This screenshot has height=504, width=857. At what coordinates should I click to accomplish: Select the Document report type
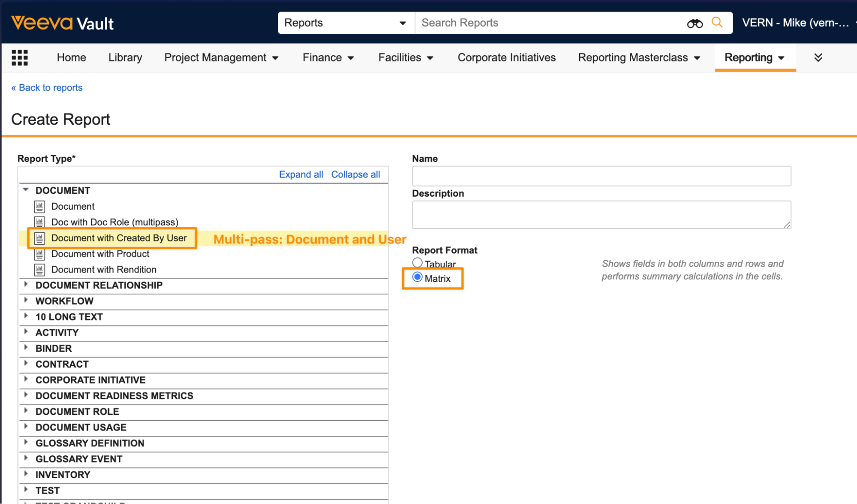pos(73,207)
